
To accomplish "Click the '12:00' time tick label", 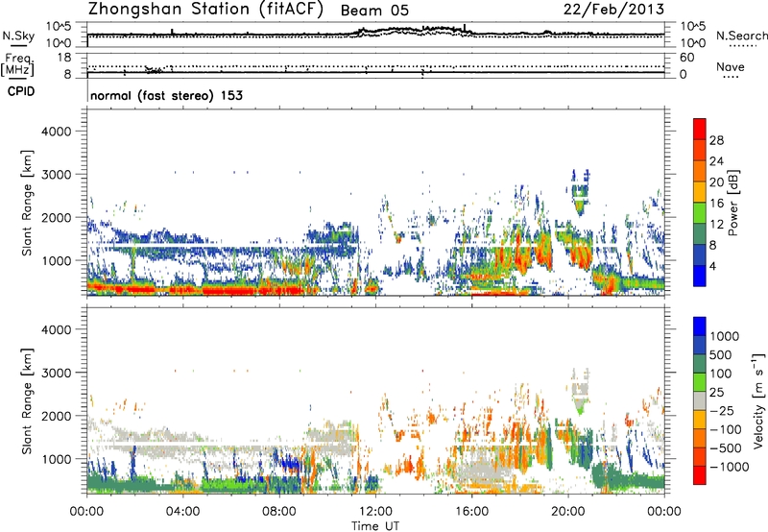I will click(375, 512).
